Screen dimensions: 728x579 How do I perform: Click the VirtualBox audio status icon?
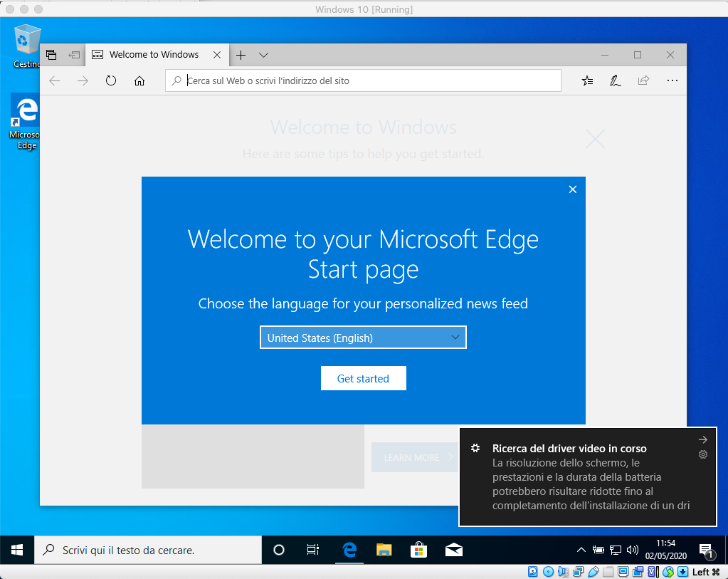pyautogui.click(x=563, y=572)
